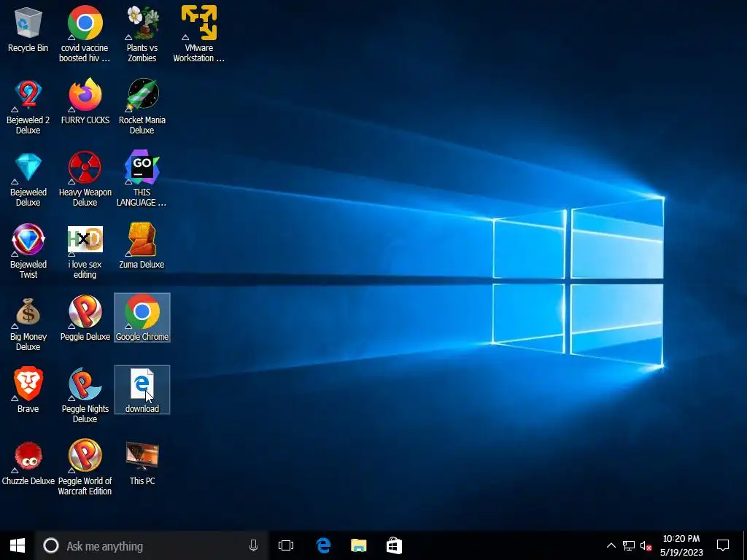The image size is (747, 560).
Task: Open the Microsoft Store taskbar icon
Action: [394, 545]
